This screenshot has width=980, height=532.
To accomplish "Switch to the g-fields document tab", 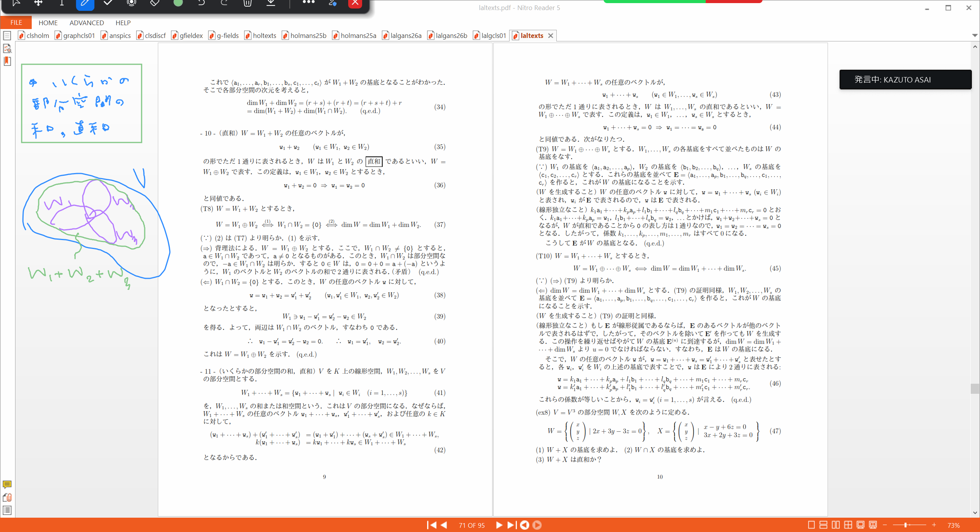I will click(224, 36).
